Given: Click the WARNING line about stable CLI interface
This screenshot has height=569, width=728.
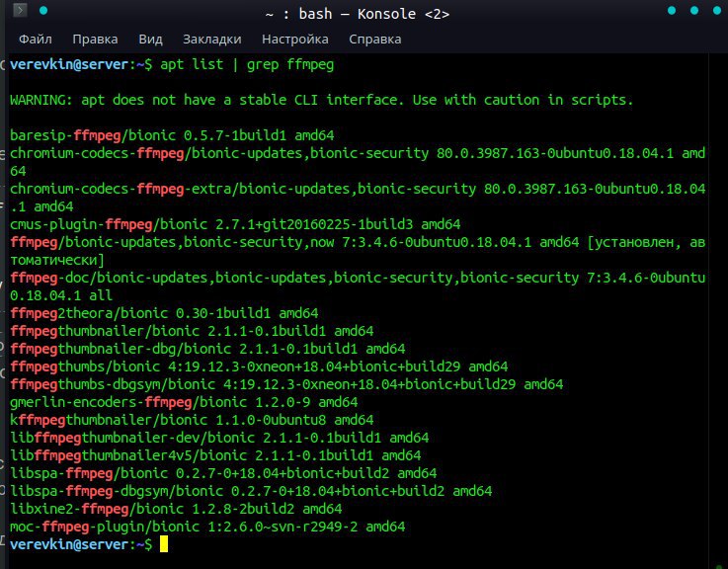Looking at the screenshot, I should [322, 100].
